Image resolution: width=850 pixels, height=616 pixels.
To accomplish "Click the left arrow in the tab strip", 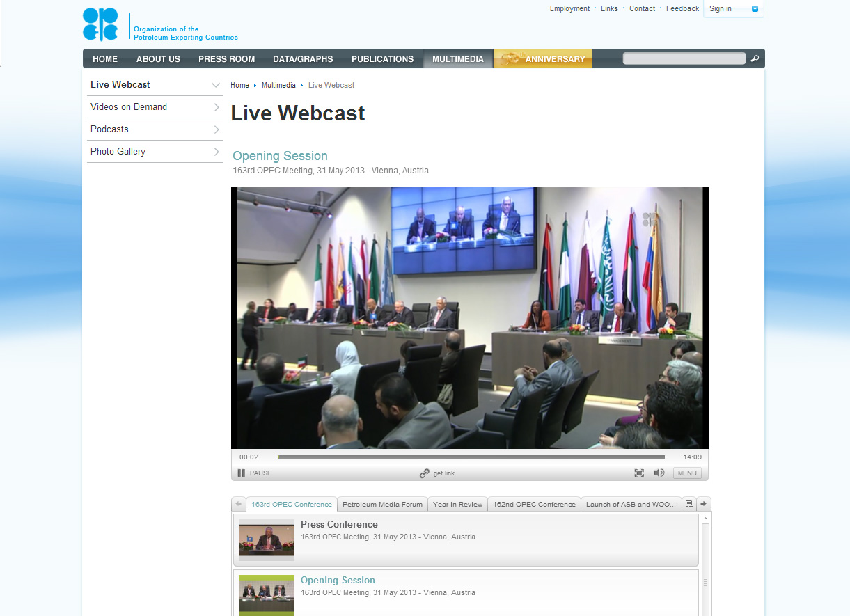I will click(238, 503).
